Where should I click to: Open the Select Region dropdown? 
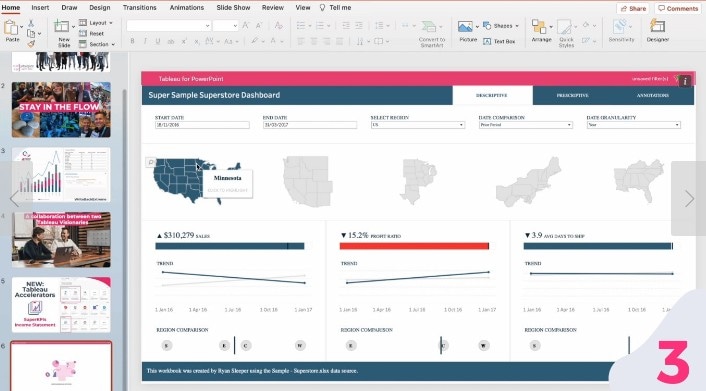tap(418, 125)
